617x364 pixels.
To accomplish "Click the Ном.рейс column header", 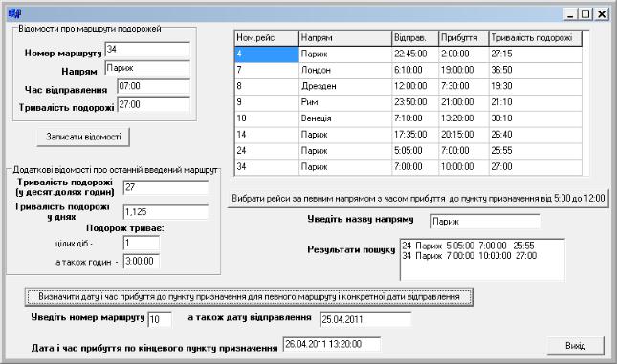I will click(x=266, y=38).
